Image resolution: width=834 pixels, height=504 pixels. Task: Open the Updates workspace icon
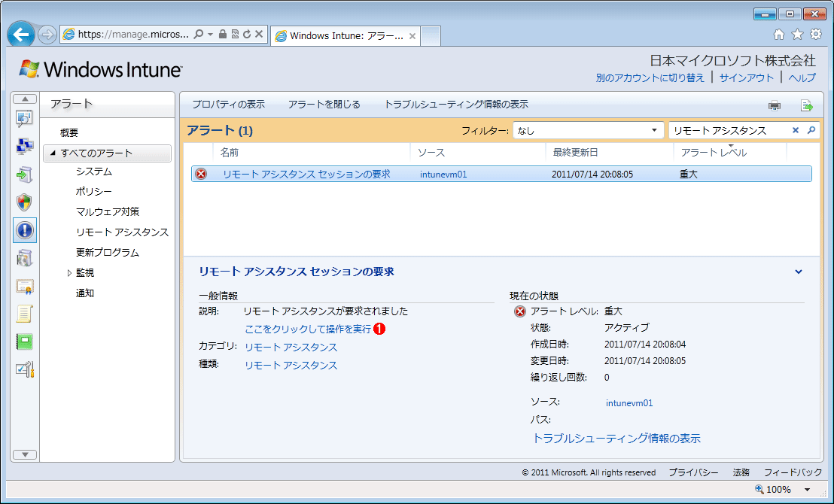pyautogui.click(x=25, y=175)
